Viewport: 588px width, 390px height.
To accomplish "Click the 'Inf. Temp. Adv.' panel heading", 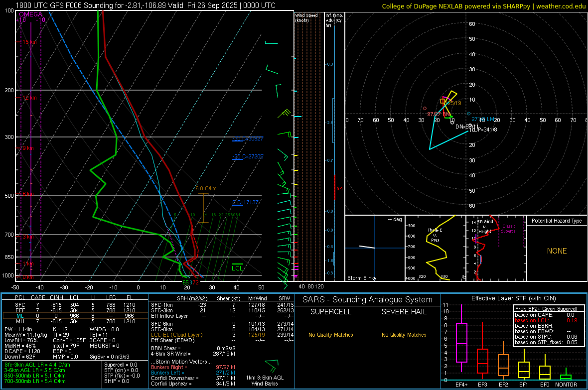I will pyautogui.click(x=334, y=20).
